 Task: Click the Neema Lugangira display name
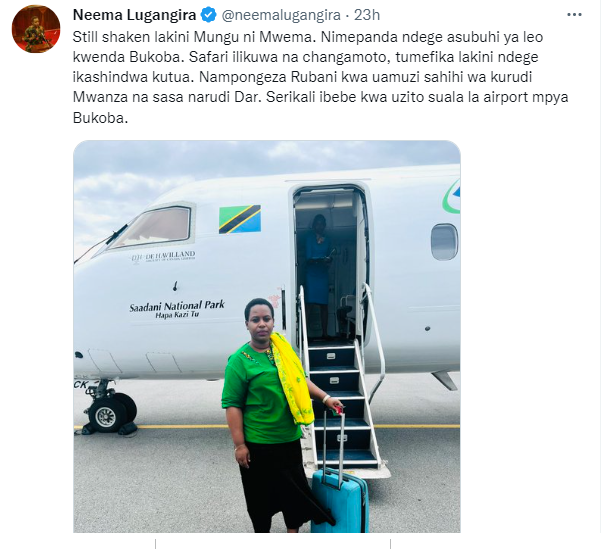[134, 15]
